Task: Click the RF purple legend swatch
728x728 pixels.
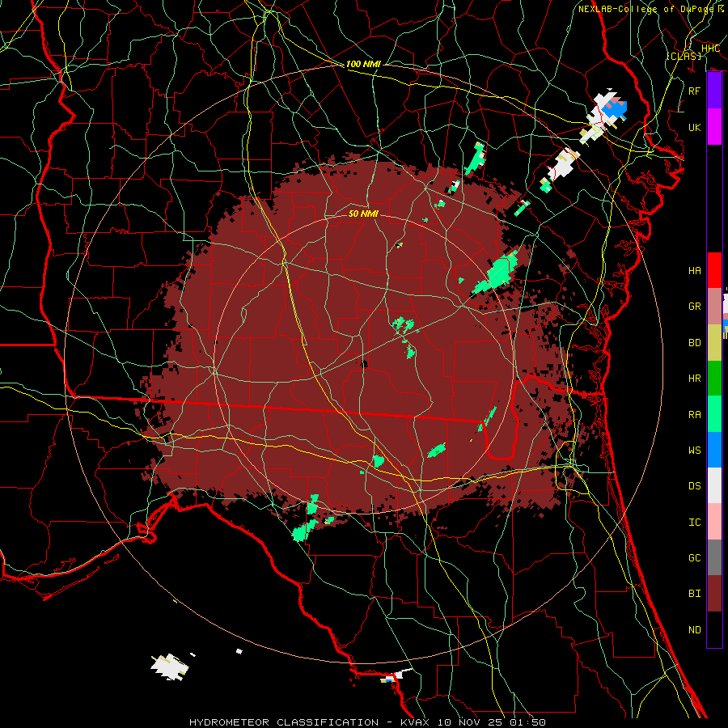Action: pyautogui.click(x=714, y=91)
